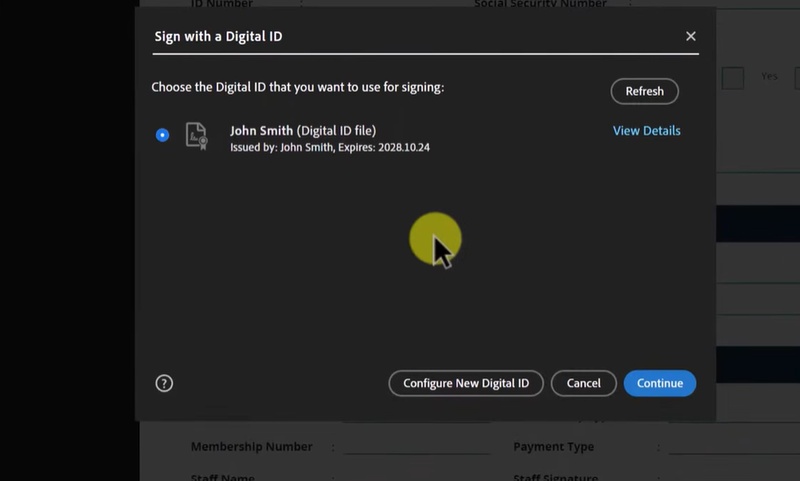Click the digital ID certificate file icon
The width and height of the screenshot is (800, 481).
[196, 136]
